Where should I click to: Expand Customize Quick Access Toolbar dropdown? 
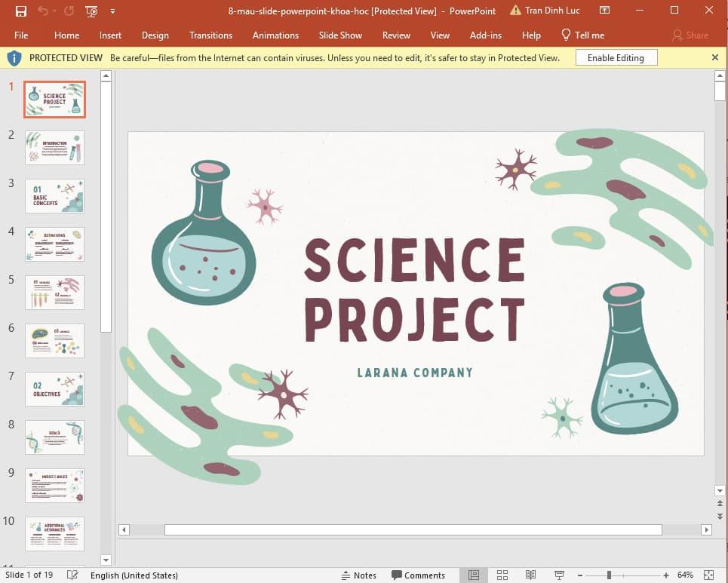112,11
